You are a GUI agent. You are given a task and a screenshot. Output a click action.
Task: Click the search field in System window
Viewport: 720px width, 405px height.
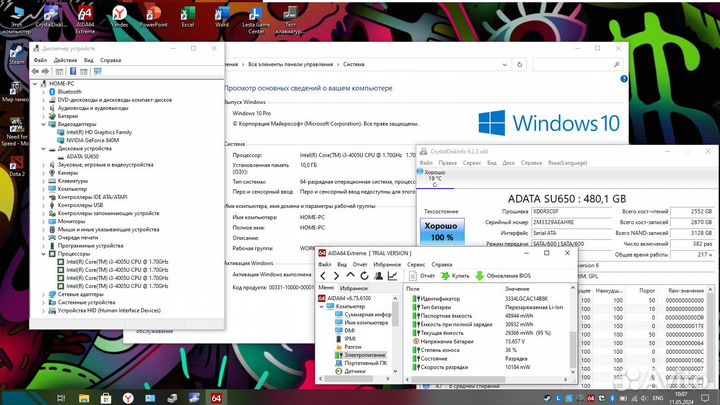(578, 65)
